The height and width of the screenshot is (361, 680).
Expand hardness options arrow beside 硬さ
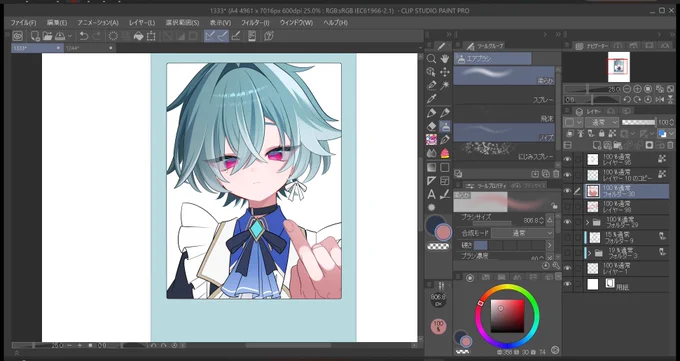[x=550, y=246]
